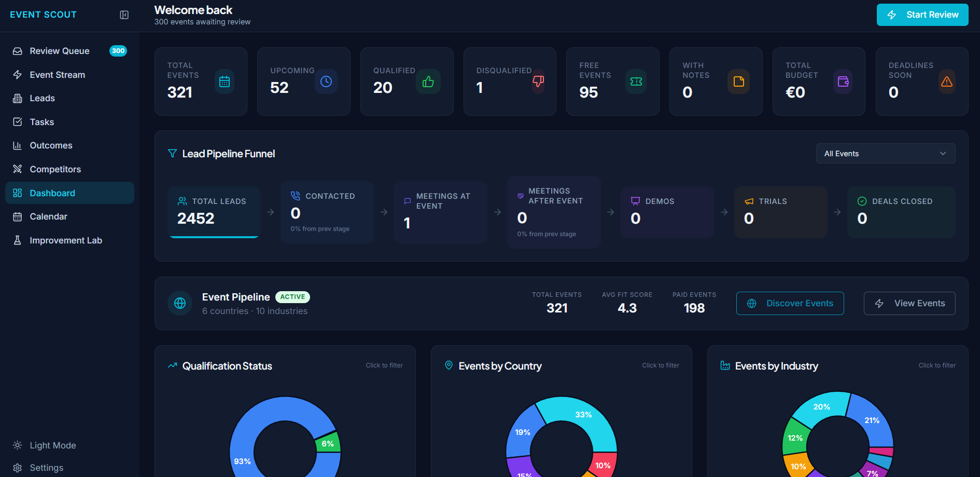
Task: Click the 300 badge on Review Queue
Action: [x=118, y=51]
